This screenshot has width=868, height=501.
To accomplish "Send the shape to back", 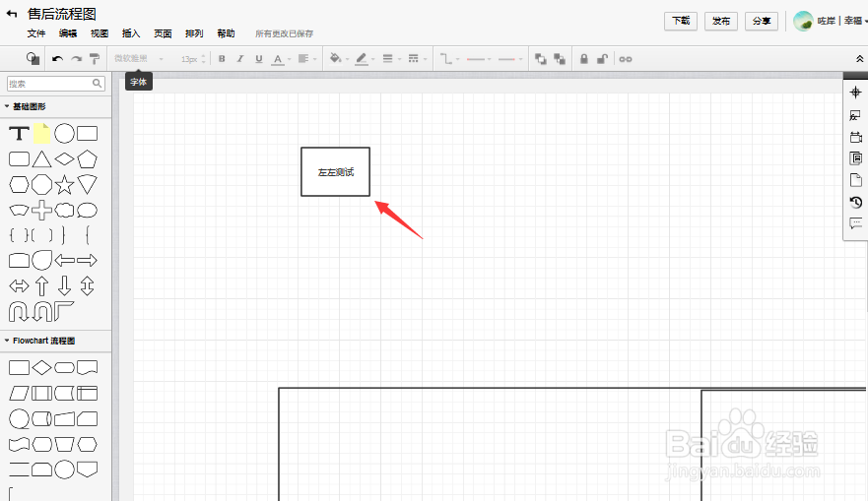I will click(560, 59).
